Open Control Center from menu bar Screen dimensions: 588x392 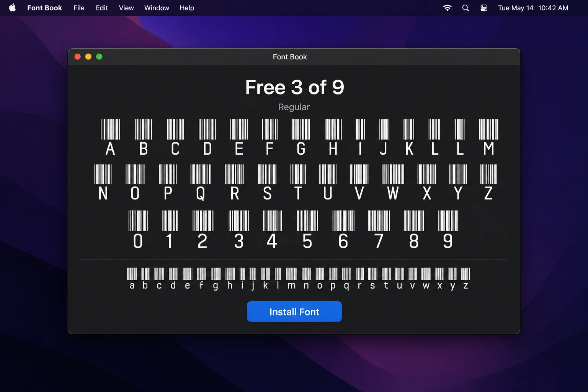(484, 8)
